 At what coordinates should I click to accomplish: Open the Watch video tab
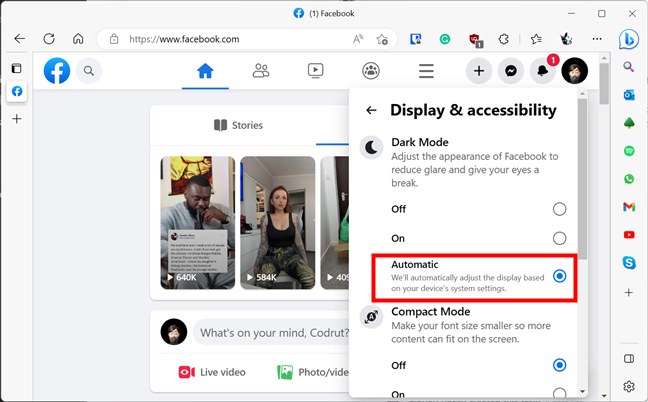(315, 71)
